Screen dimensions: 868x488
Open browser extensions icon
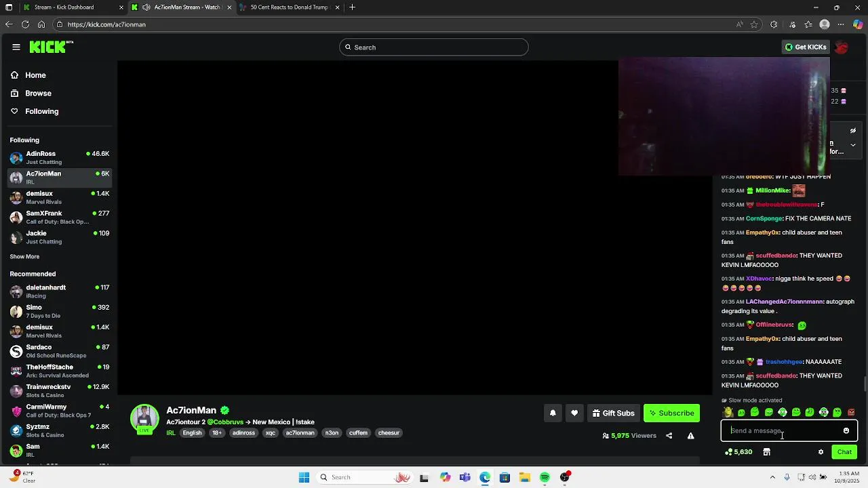pyautogui.click(x=774, y=24)
